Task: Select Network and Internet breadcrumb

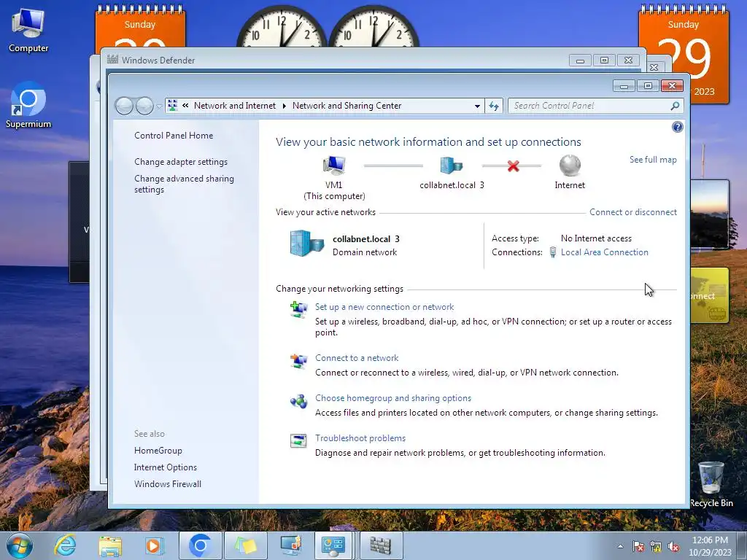Action: tap(234, 106)
